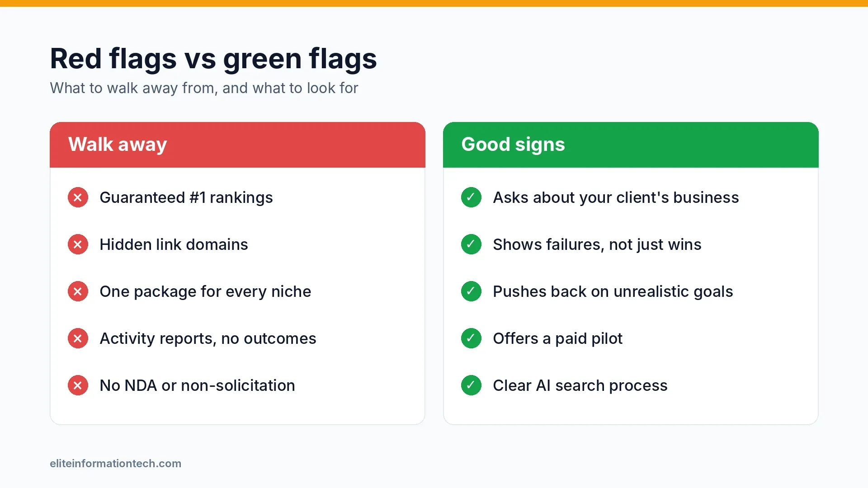The width and height of the screenshot is (868, 488).
Task: Click the red X beside No NDA or non-solicitation
Action: click(x=78, y=385)
